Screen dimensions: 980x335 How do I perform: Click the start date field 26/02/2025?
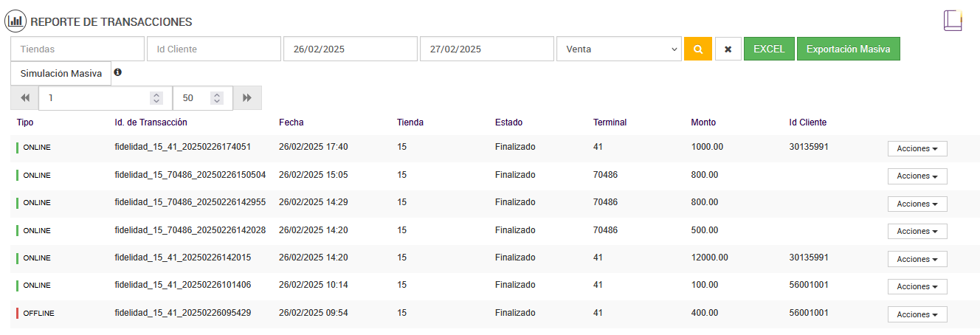click(x=351, y=49)
